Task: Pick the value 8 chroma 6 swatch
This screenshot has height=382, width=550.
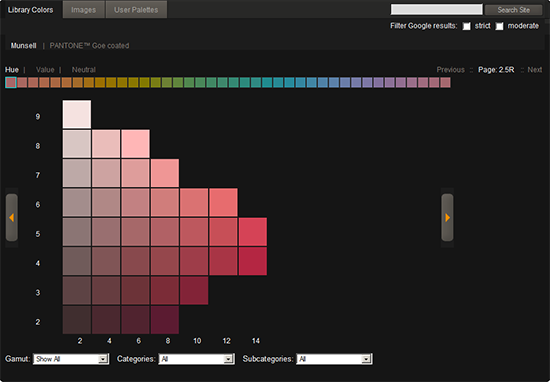Action: (x=135, y=144)
